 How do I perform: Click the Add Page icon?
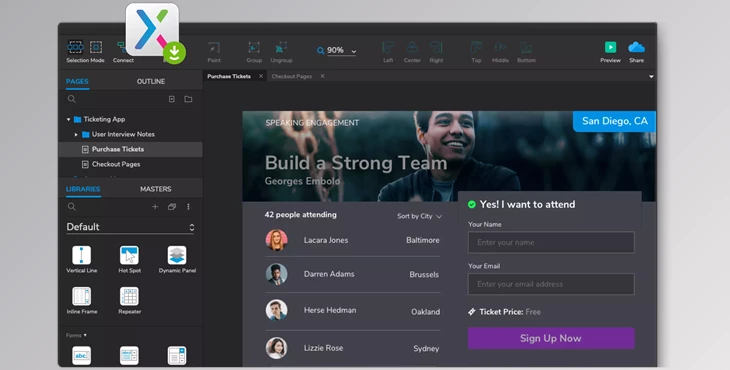point(172,99)
